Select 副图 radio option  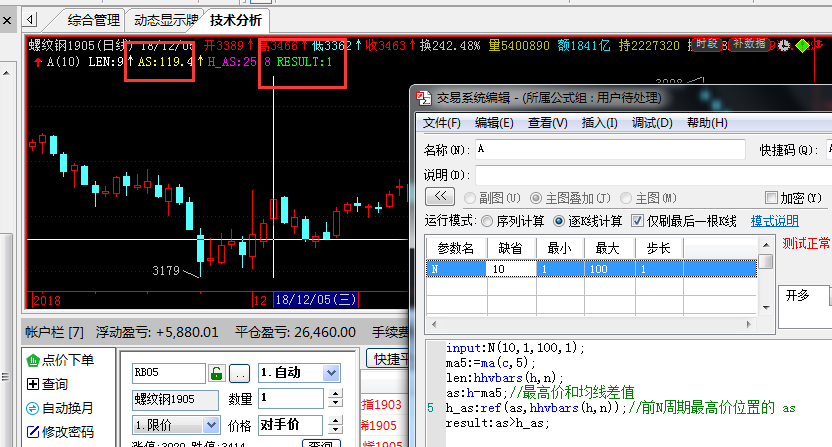[x=470, y=199]
